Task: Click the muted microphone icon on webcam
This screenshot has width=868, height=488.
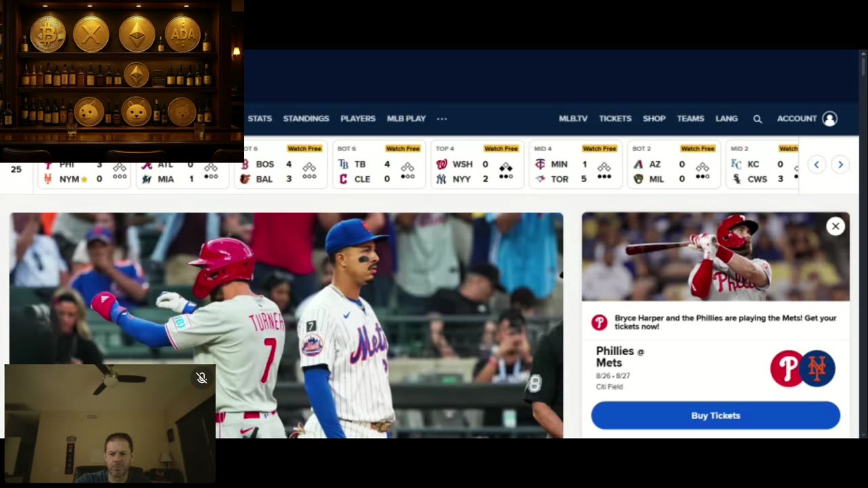Action: pos(201,378)
